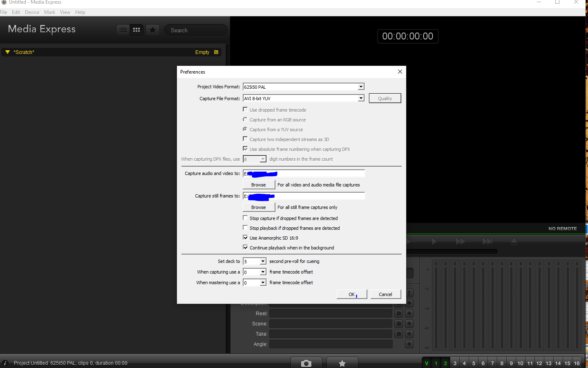Click the clapper icon beside Take
The height and width of the screenshot is (368, 588).
tap(399, 334)
